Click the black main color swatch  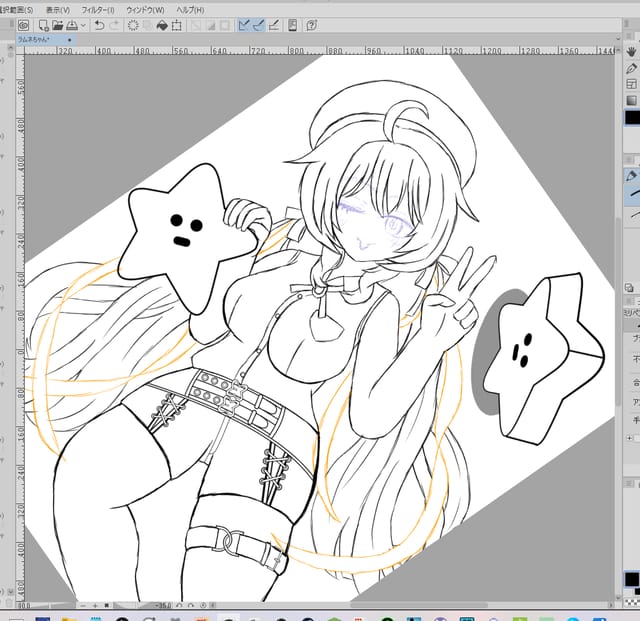tap(631, 118)
